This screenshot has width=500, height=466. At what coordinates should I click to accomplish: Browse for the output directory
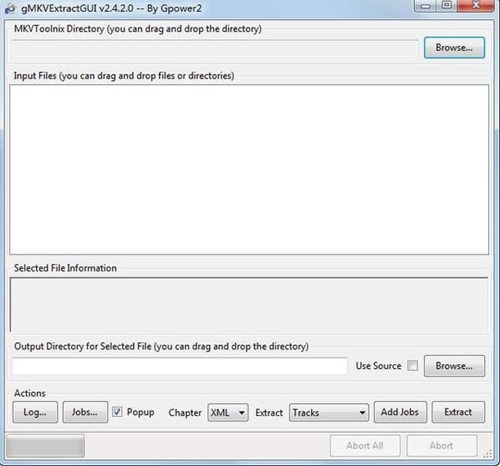(x=454, y=366)
